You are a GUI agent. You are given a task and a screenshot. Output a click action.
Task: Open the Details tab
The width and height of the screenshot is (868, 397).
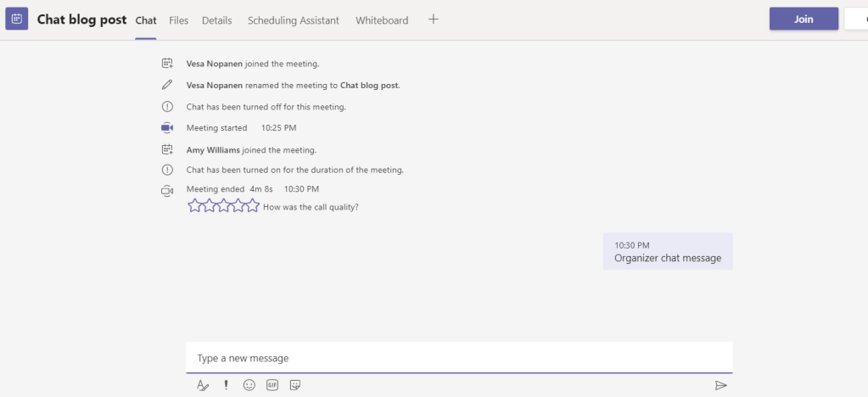(217, 20)
